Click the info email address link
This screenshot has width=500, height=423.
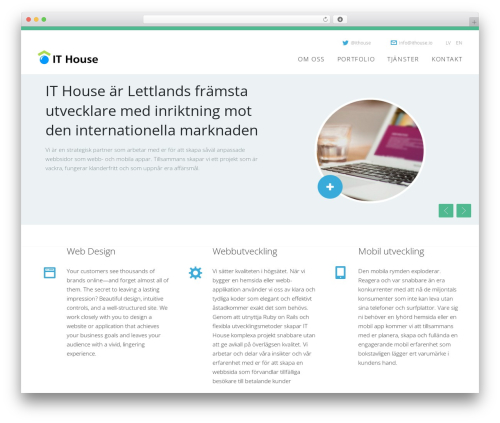pos(415,43)
